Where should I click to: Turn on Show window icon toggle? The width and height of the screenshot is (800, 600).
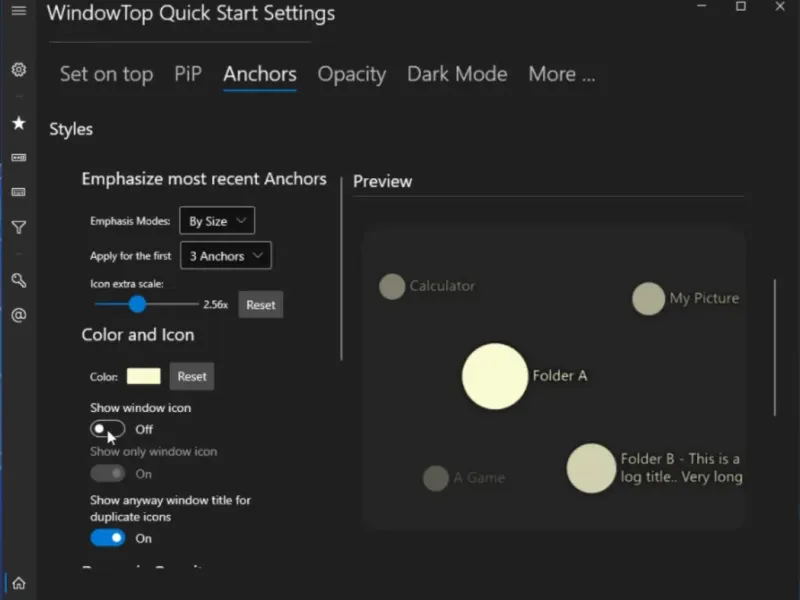coord(107,429)
